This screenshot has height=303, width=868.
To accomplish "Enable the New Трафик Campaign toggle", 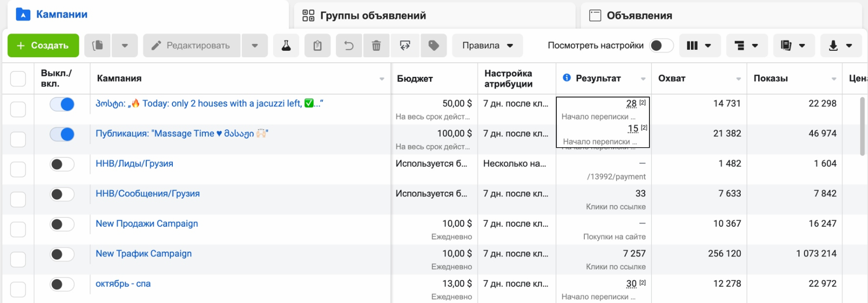I will 62,255.
